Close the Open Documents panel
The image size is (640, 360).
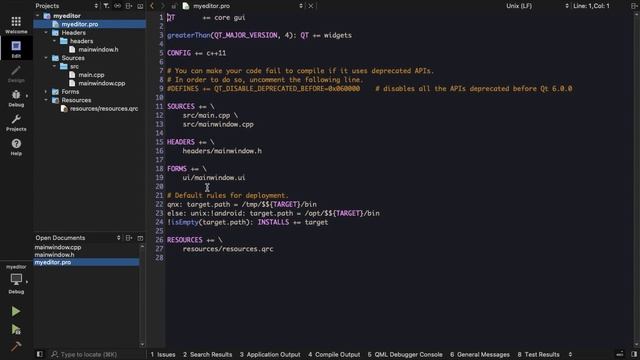click(140, 238)
